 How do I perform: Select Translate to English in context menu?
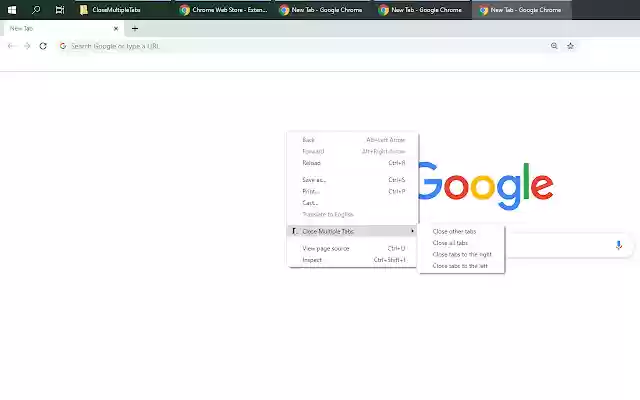point(353,214)
